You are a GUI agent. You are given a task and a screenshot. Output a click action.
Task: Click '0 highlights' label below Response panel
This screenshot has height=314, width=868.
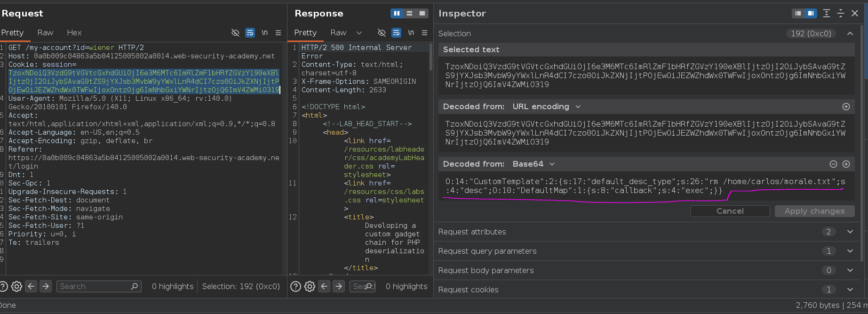[x=406, y=286]
